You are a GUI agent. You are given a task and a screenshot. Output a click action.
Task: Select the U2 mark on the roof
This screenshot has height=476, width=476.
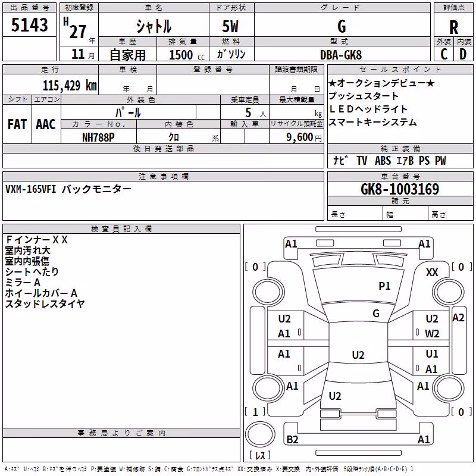(x=358, y=355)
